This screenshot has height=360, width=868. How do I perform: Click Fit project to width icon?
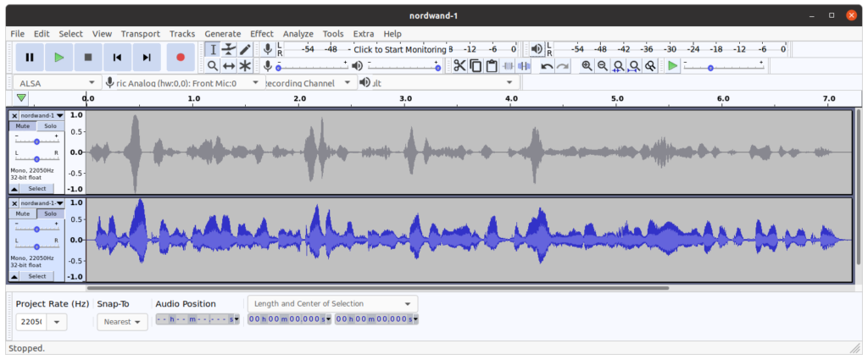tap(634, 66)
